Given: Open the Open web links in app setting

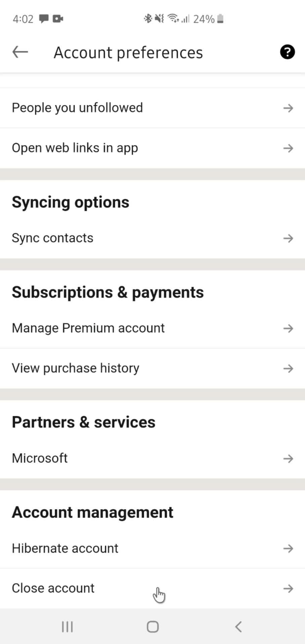Looking at the screenshot, I should (152, 148).
